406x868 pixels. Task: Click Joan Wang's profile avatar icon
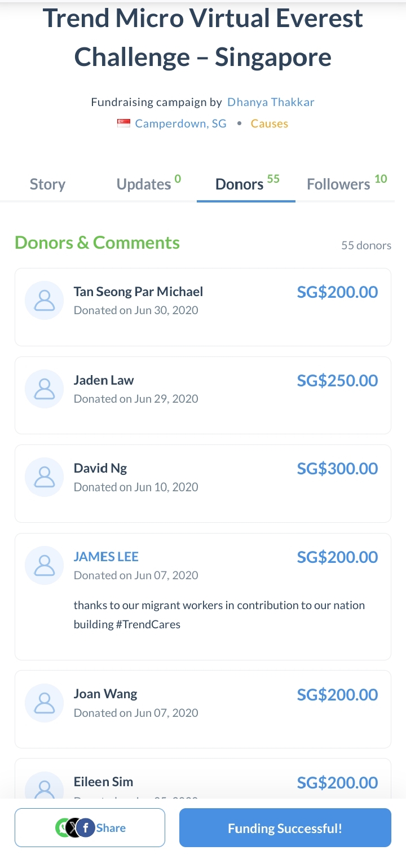tap(44, 703)
